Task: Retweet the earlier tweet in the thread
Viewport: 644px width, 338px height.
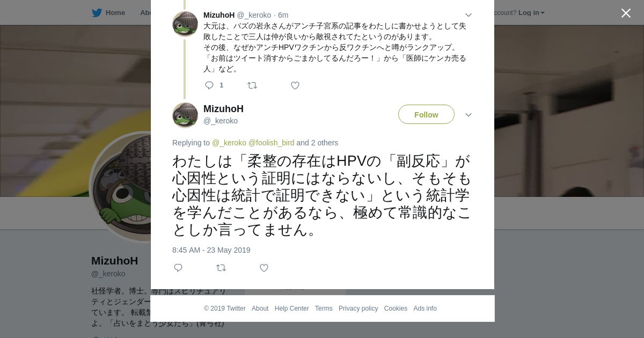Action: (252, 85)
